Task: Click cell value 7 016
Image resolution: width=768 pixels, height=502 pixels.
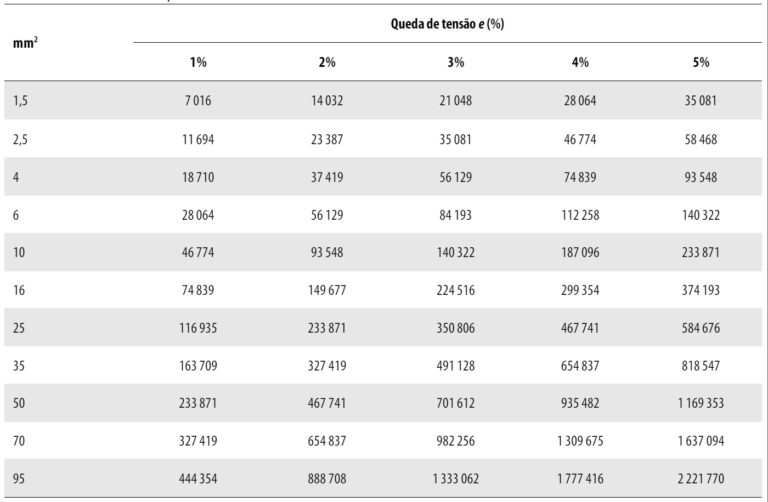Action: pos(198,101)
